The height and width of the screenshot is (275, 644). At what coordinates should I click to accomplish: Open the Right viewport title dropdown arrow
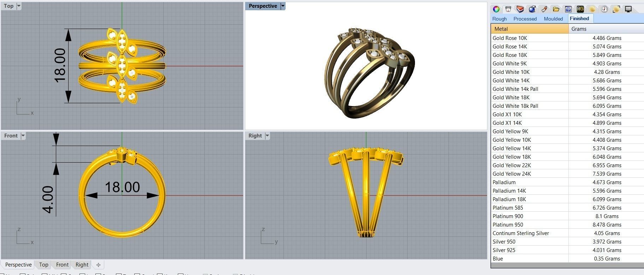tap(267, 136)
